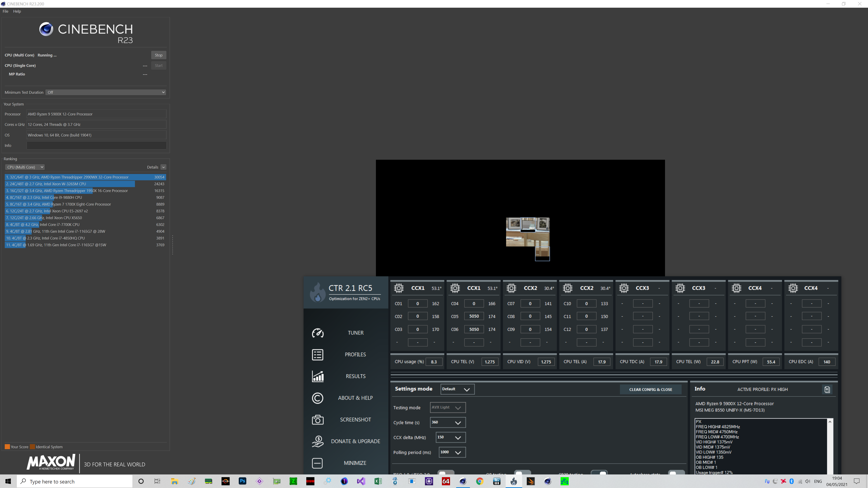
Task: Click the ABOUT & HELP copyright icon
Action: click(x=317, y=398)
